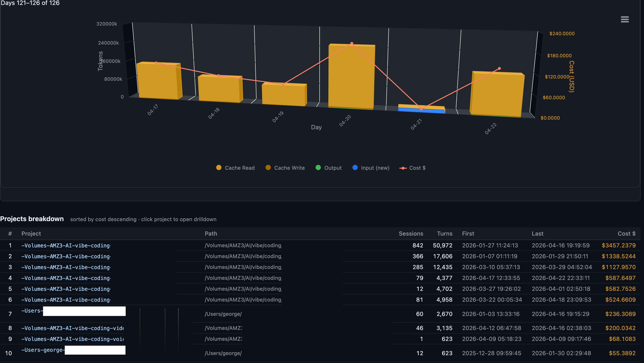
Task: Click the 04-20 cost line point
Action: click(x=352, y=43)
